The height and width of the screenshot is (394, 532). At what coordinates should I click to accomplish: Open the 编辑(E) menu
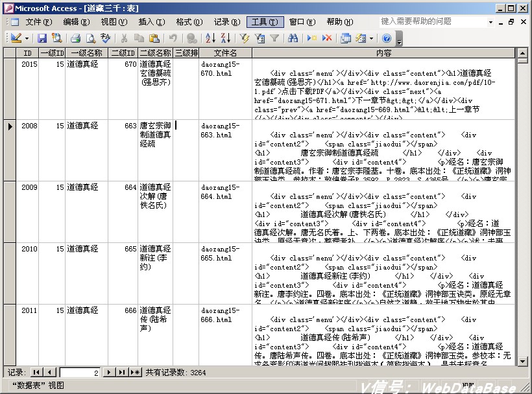pyautogui.click(x=77, y=22)
